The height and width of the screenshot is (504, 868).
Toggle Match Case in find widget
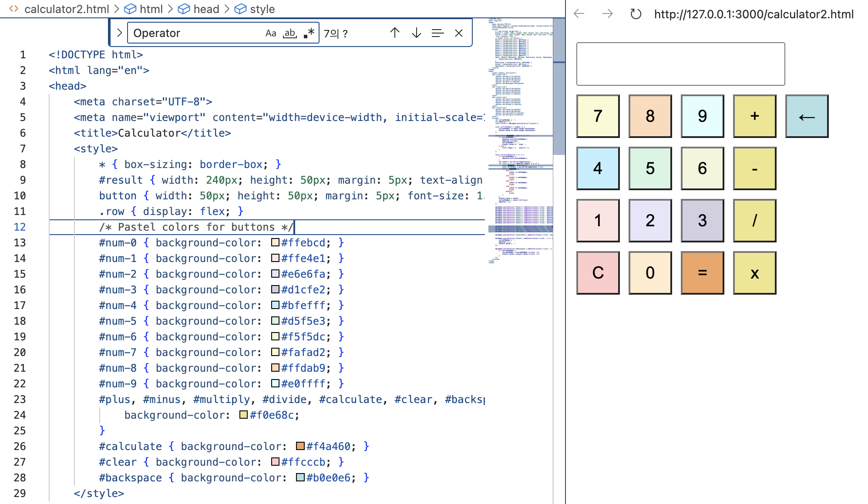270,33
